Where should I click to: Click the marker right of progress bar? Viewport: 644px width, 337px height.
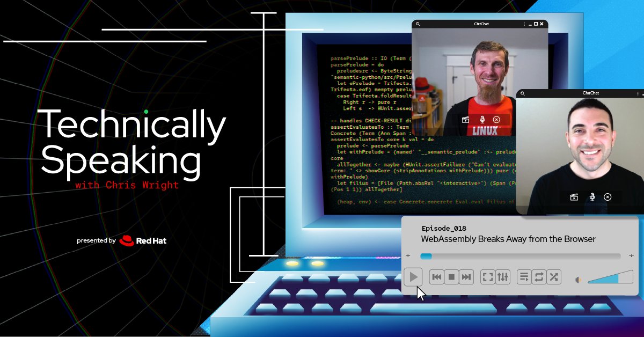631,257
